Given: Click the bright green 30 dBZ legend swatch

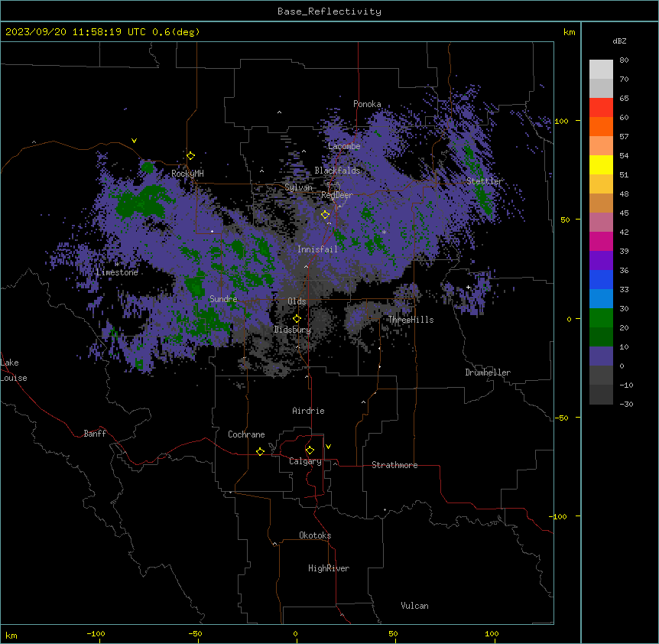Looking at the screenshot, I should pos(601,318).
